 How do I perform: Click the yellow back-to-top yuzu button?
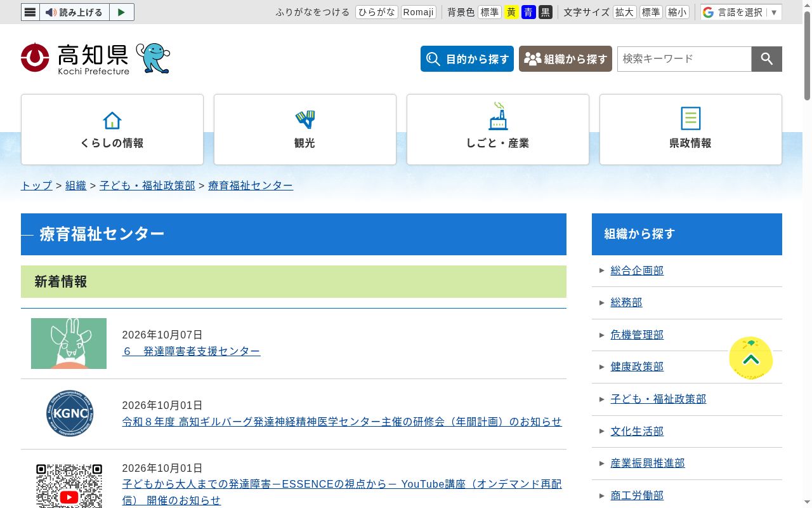point(751,359)
